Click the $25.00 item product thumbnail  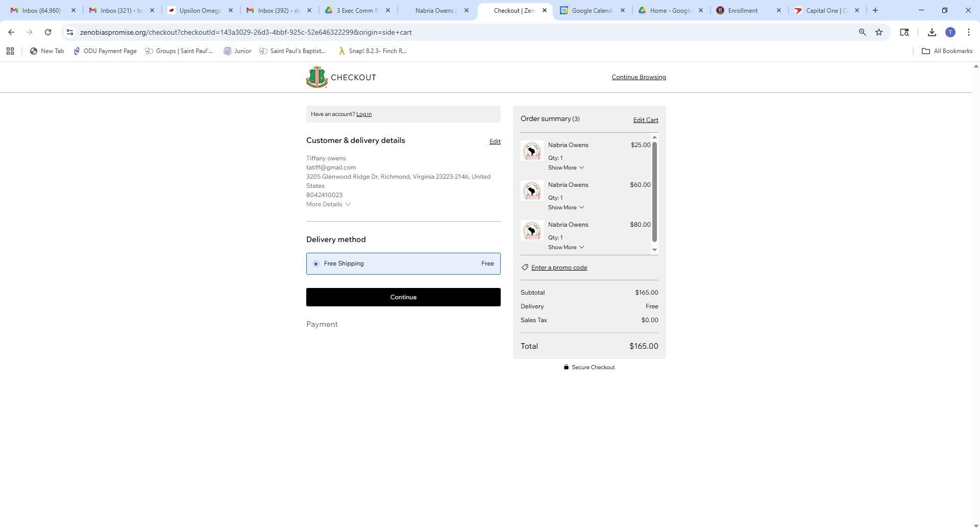(x=532, y=151)
